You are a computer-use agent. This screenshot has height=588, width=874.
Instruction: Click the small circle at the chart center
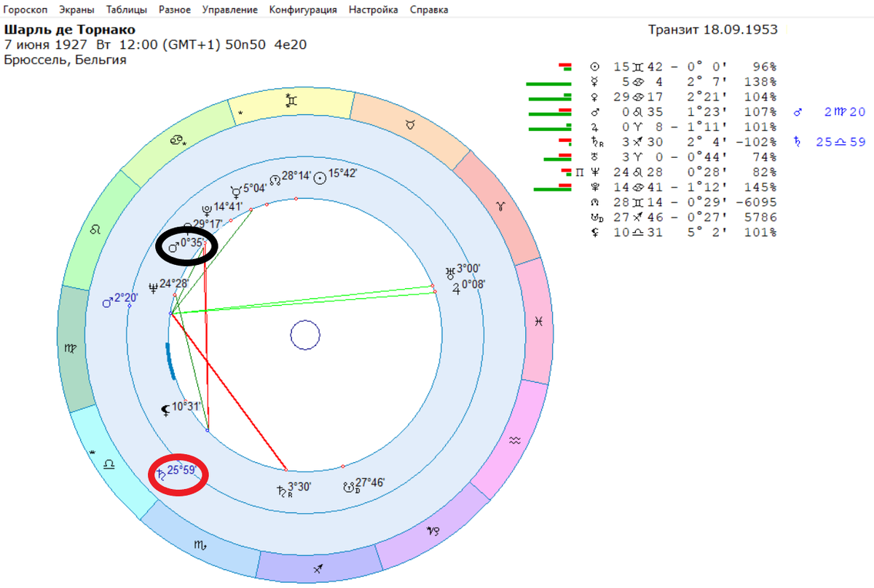305,336
